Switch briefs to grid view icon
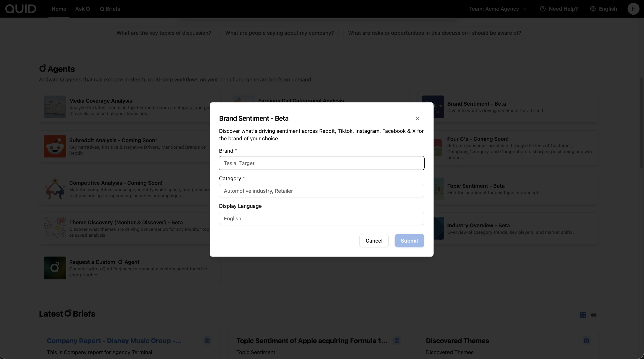644x359 pixels. point(583,315)
